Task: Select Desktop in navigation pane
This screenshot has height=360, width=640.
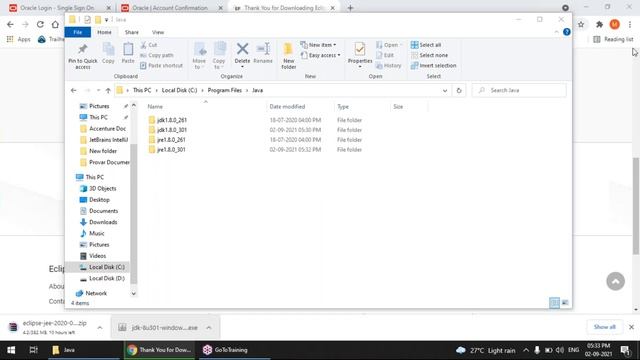Action: point(99,200)
